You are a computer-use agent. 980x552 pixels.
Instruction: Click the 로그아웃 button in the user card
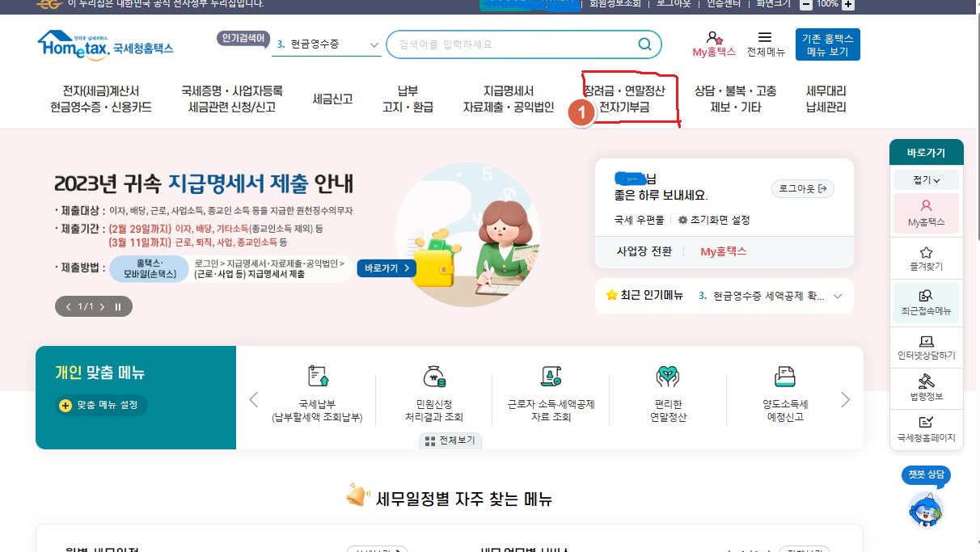803,188
